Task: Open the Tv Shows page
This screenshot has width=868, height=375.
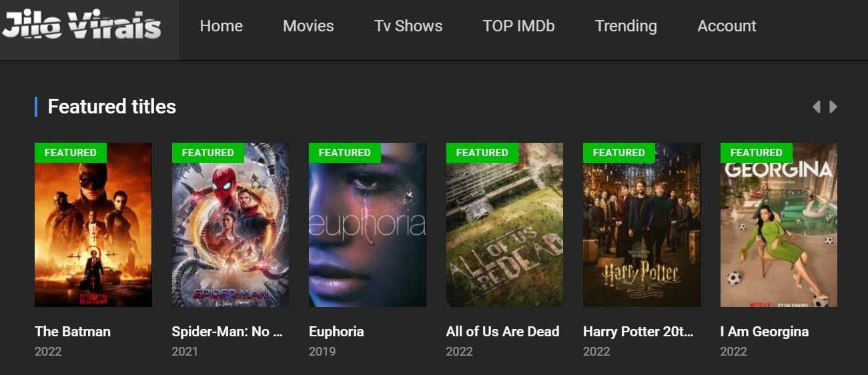Action: [x=408, y=26]
